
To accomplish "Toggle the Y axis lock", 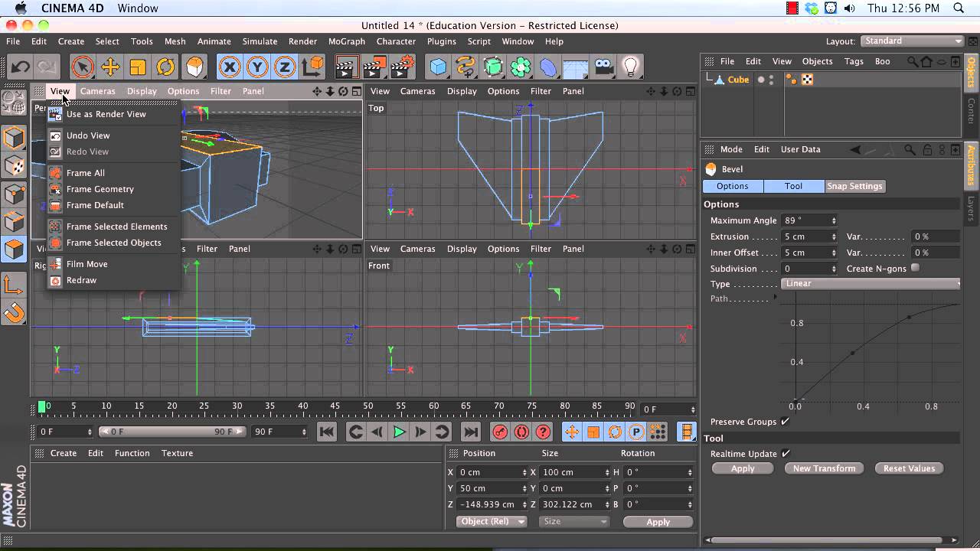I will [257, 67].
